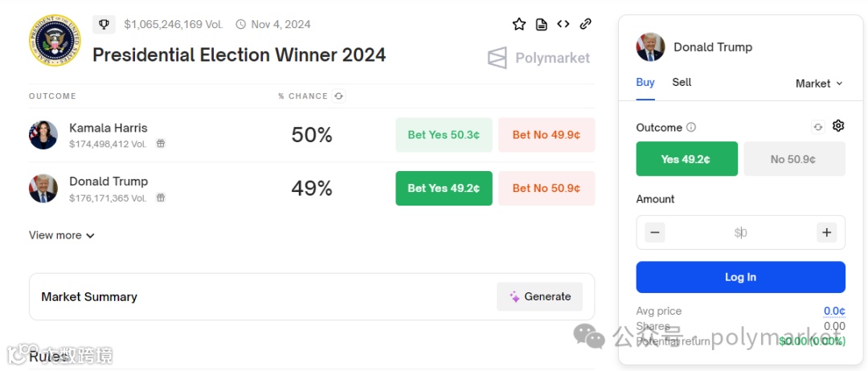Expand View more outcomes
The height and width of the screenshot is (371, 868).
[61, 235]
